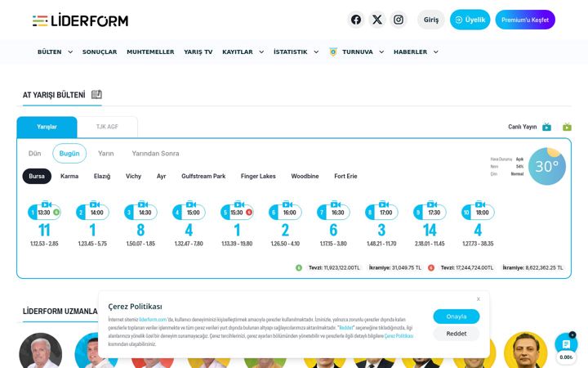Click the 0.00₺ balance badge

(566, 357)
